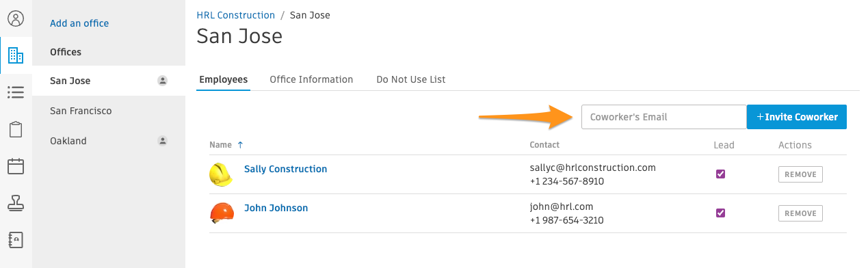Click John Johnson's orange hard hat avatar
Screen dimensions: 868x268
click(x=221, y=213)
